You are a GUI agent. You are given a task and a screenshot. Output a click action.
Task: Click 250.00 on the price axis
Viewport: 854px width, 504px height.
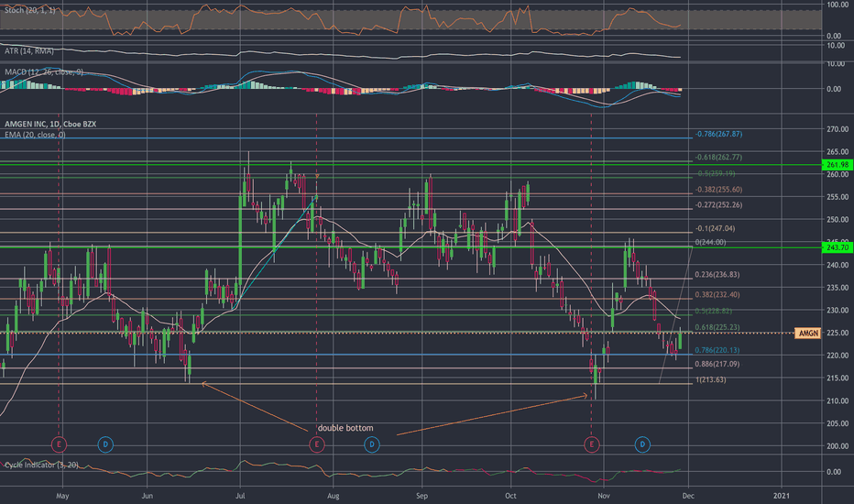[x=838, y=220]
